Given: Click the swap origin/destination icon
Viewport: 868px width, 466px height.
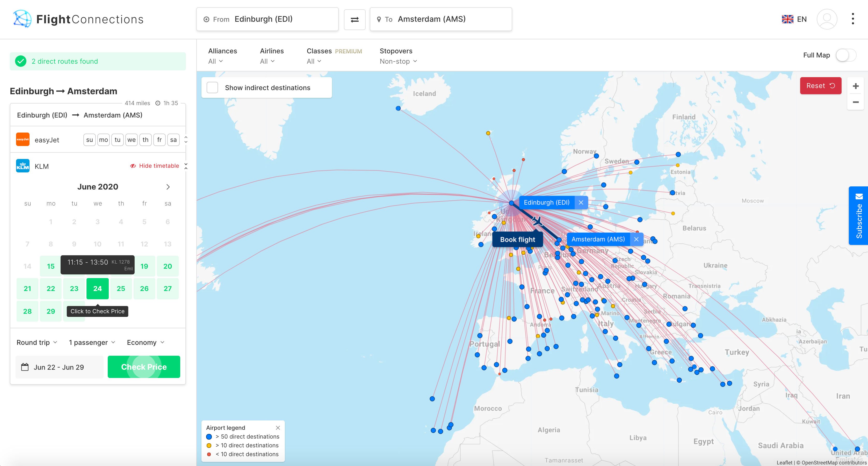Looking at the screenshot, I should click(x=354, y=19).
